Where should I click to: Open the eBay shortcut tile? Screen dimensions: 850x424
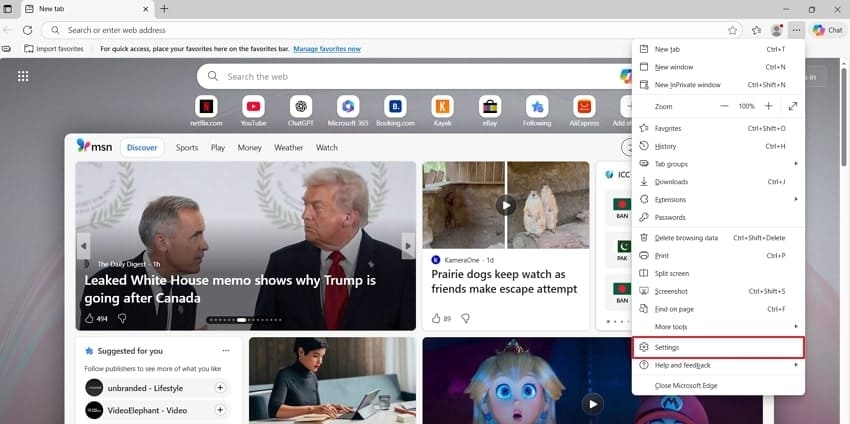pos(490,111)
